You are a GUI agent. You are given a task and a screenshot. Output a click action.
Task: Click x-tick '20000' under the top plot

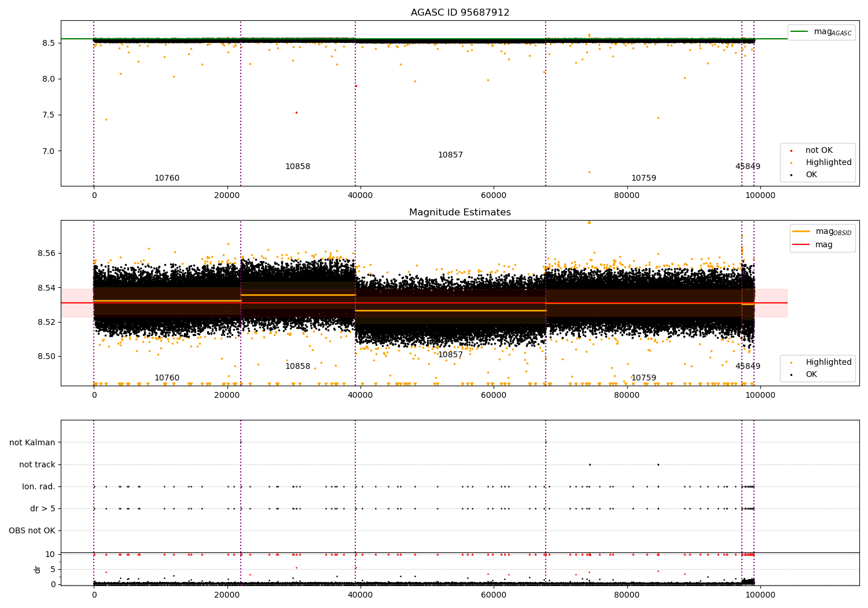pos(227,196)
